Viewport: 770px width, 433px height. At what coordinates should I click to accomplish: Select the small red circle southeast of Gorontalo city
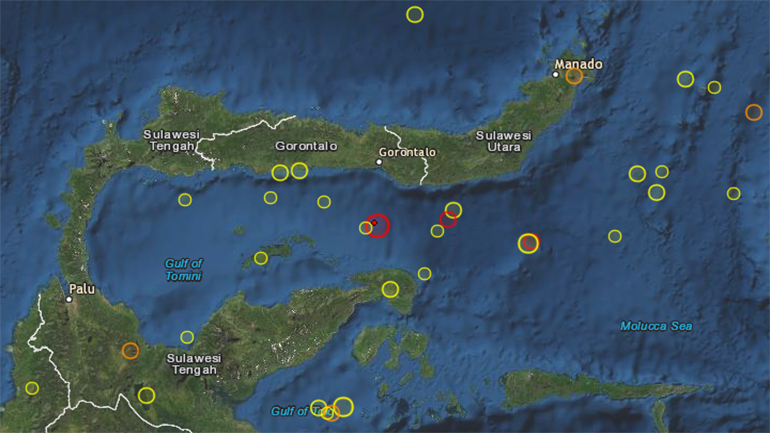[448, 219]
